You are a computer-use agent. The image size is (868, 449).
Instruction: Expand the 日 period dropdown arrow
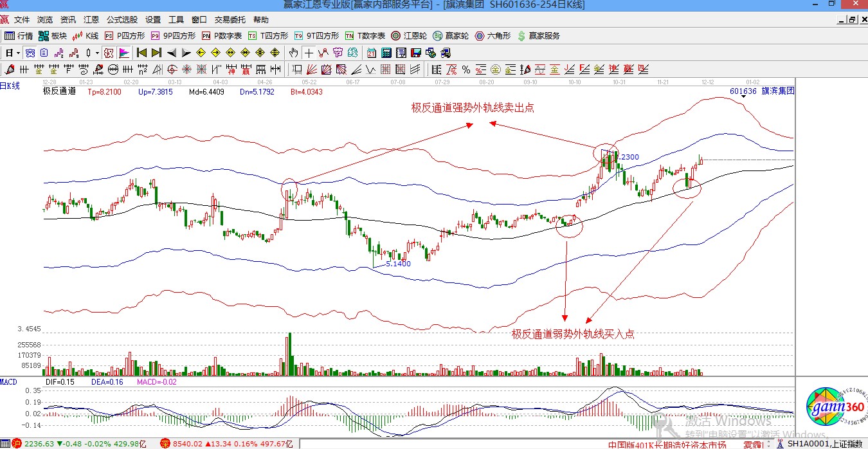pyautogui.click(x=18, y=53)
